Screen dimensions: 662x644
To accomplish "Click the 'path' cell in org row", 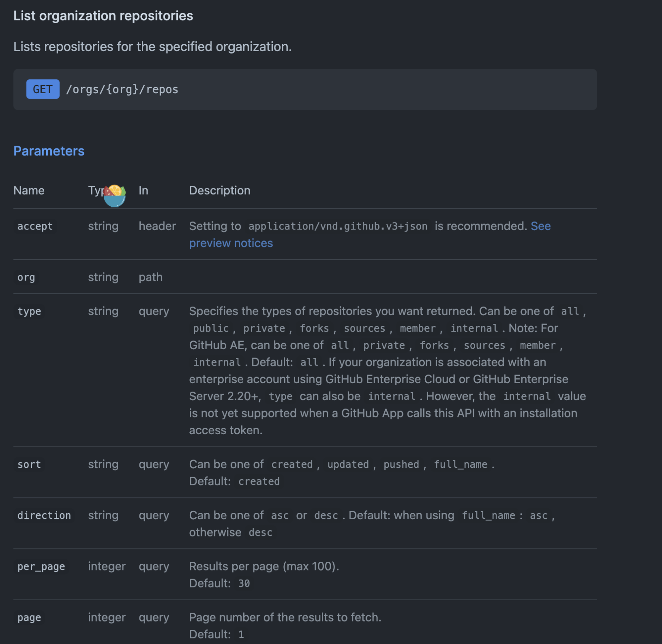I will 151,278.
